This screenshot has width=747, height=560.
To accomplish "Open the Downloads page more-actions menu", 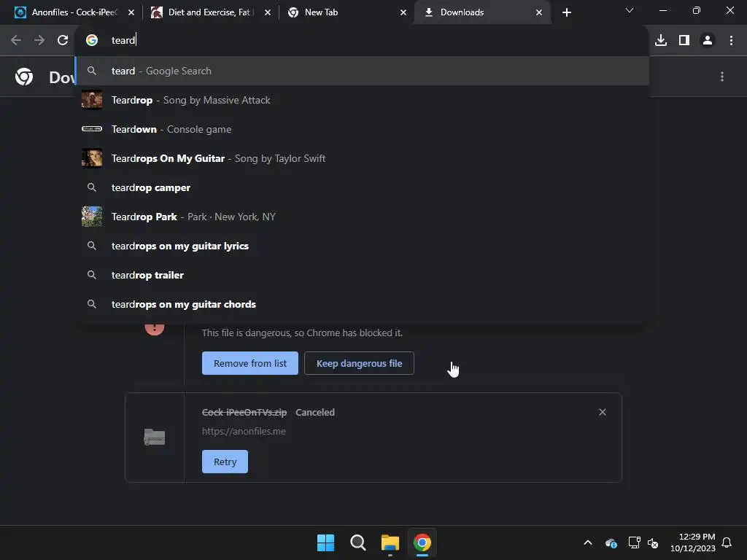I will coord(722,77).
